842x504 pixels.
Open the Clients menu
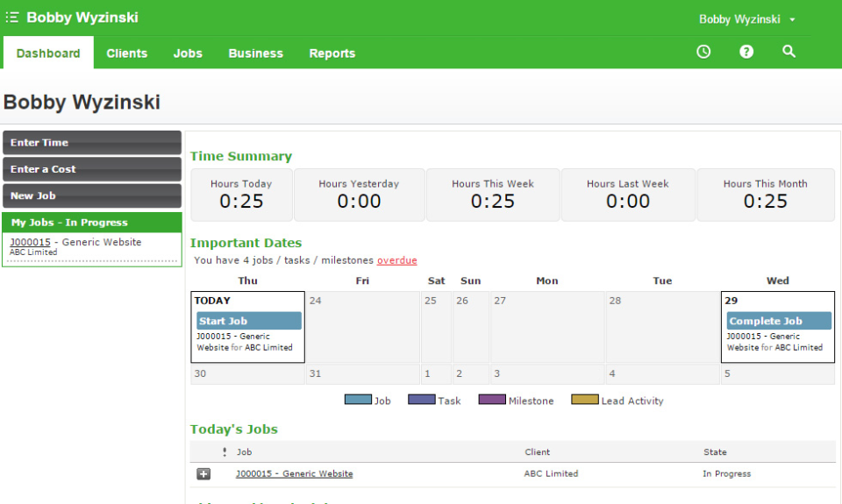click(126, 53)
